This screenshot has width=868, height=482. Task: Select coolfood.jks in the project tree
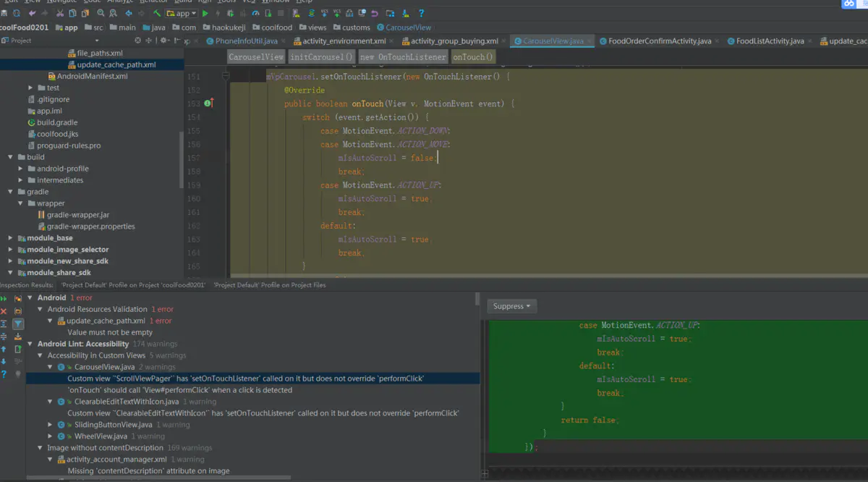tap(52, 134)
